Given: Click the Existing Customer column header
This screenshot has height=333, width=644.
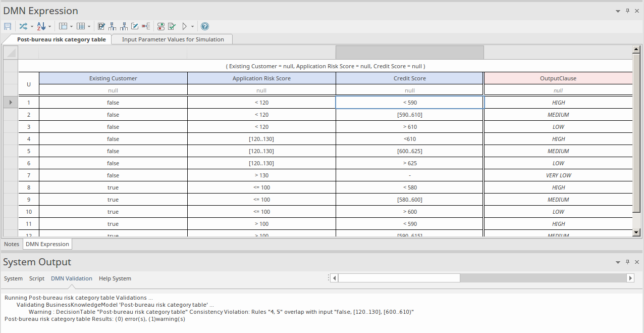Looking at the screenshot, I should click(113, 78).
